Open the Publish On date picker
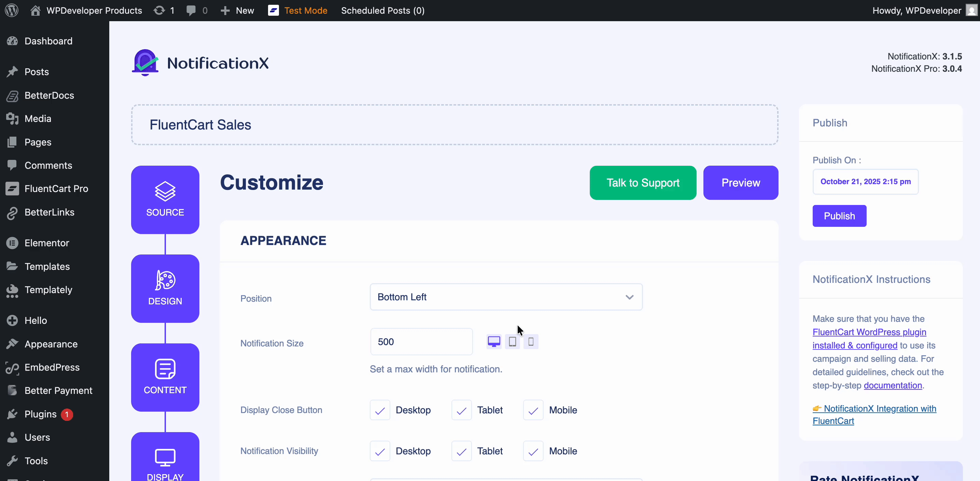The image size is (980, 481). pos(865,181)
